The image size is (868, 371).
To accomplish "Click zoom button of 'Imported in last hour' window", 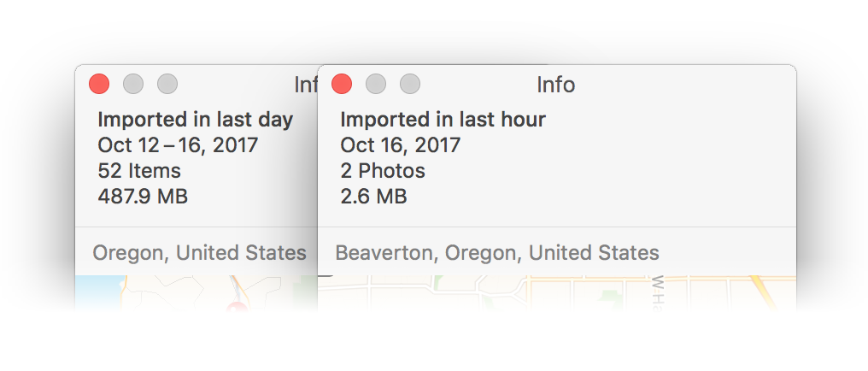I will click(410, 84).
